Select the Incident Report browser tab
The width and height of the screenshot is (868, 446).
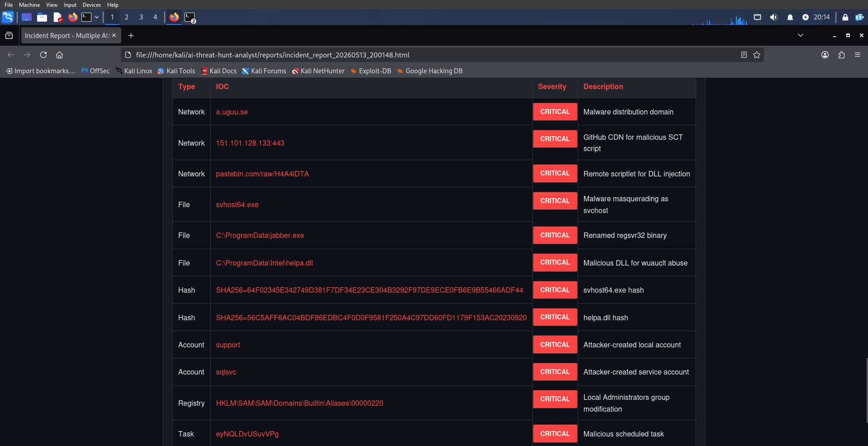[67, 35]
